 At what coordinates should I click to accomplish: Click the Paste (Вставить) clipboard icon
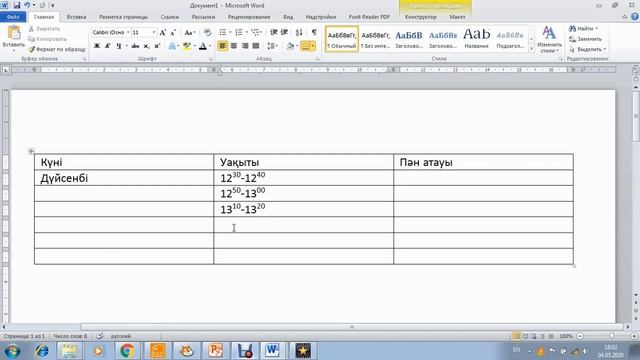[13, 33]
